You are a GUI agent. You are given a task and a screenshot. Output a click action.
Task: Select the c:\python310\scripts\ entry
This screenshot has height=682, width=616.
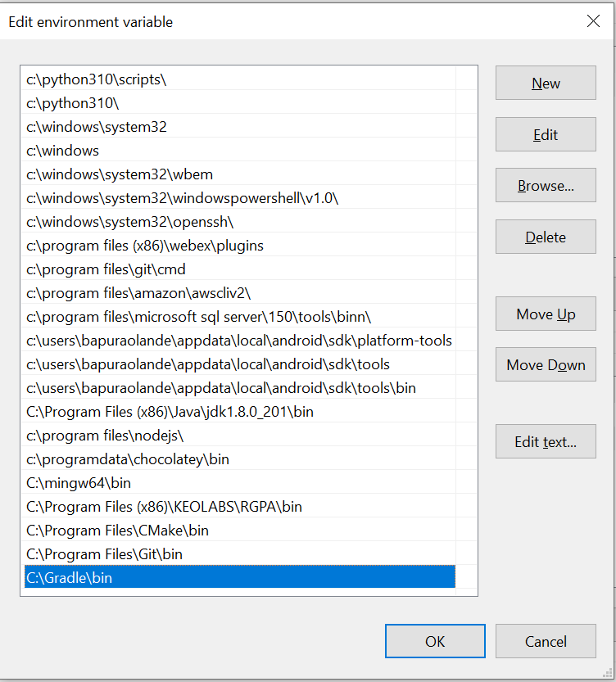coord(240,79)
